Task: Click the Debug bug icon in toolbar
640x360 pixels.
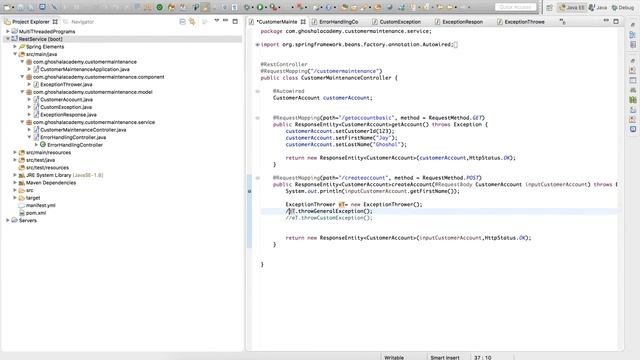Action: coord(247,7)
